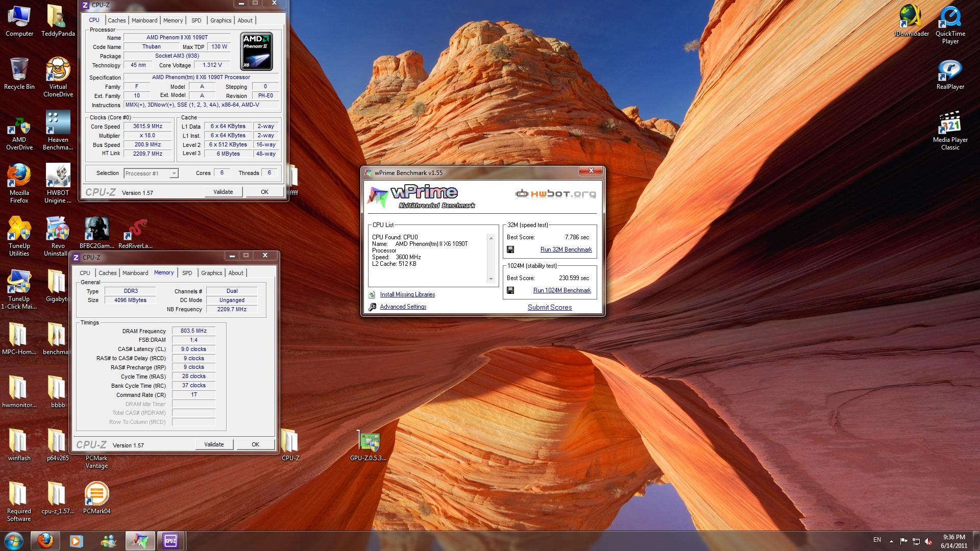Open Required Software folder icon

(x=19, y=502)
